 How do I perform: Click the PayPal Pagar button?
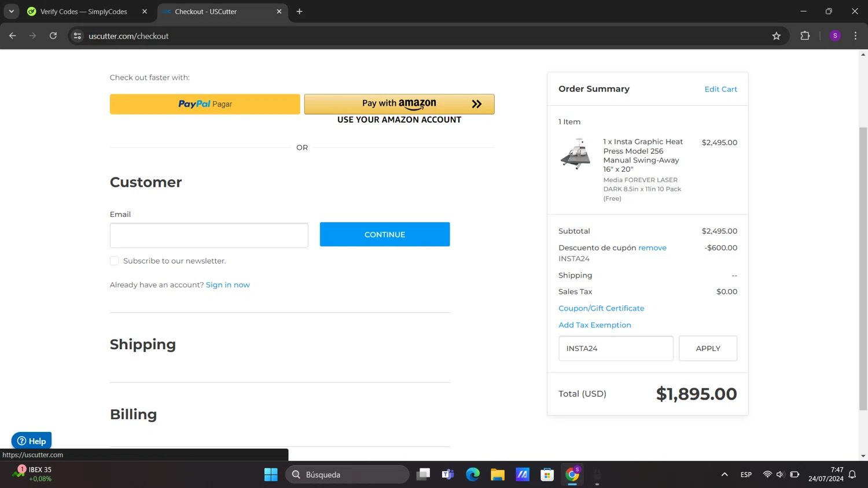point(205,104)
